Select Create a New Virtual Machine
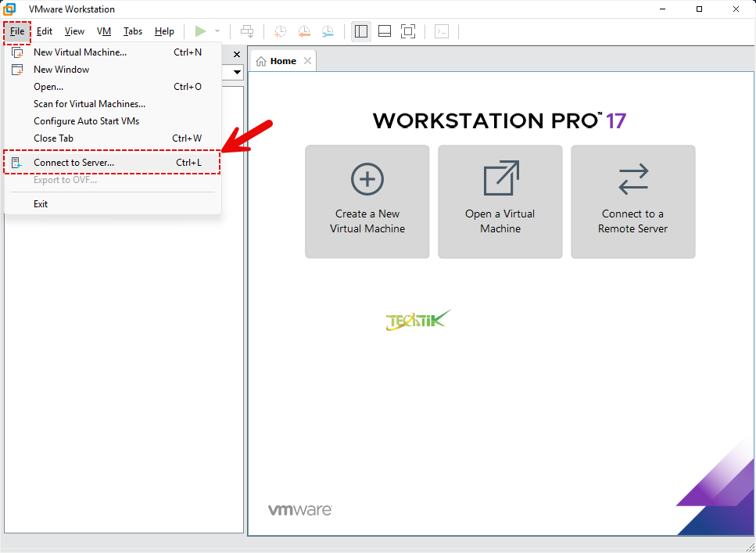The image size is (756, 553). tap(367, 201)
